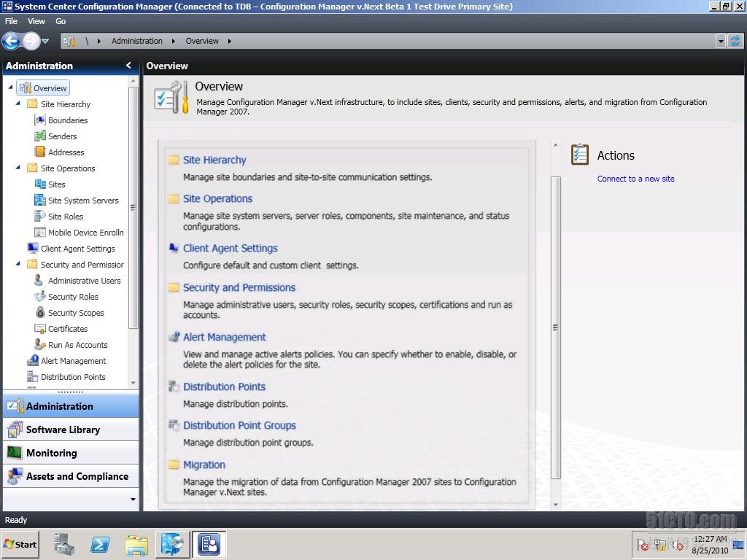Switch to Assets and Compliance workspace
747x560 pixels.
71,476
